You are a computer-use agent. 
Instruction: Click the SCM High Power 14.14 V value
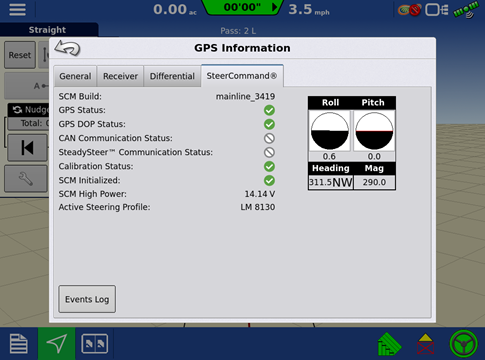pos(260,194)
